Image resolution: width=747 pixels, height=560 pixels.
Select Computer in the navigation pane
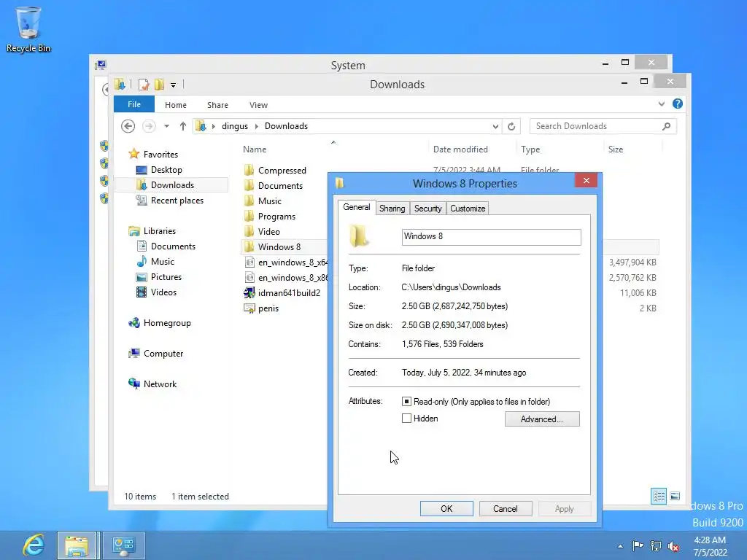[x=163, y=354]
